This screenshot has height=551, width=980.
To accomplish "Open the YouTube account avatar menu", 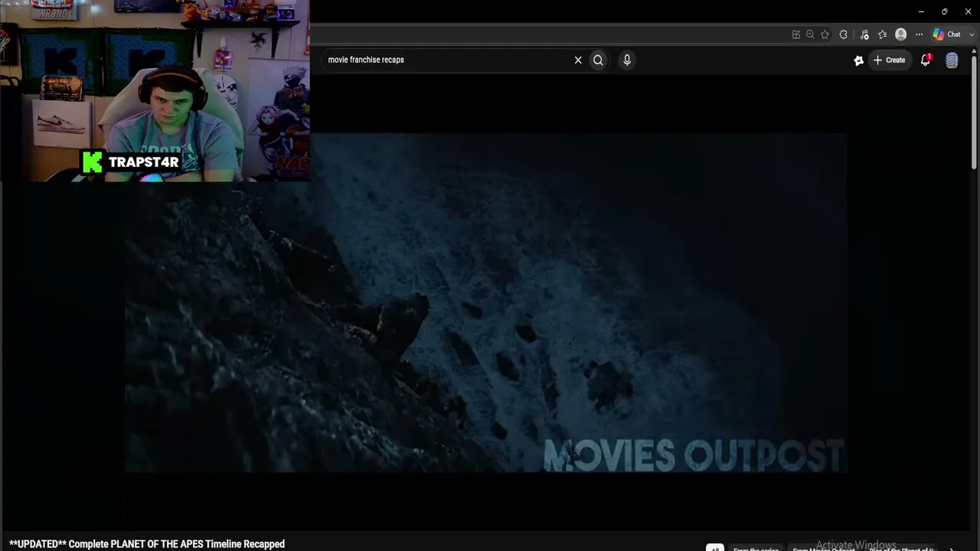I will (952, 60).
